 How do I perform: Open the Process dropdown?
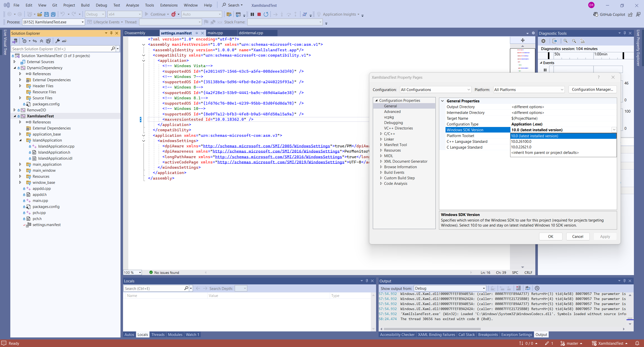(53, 22)
